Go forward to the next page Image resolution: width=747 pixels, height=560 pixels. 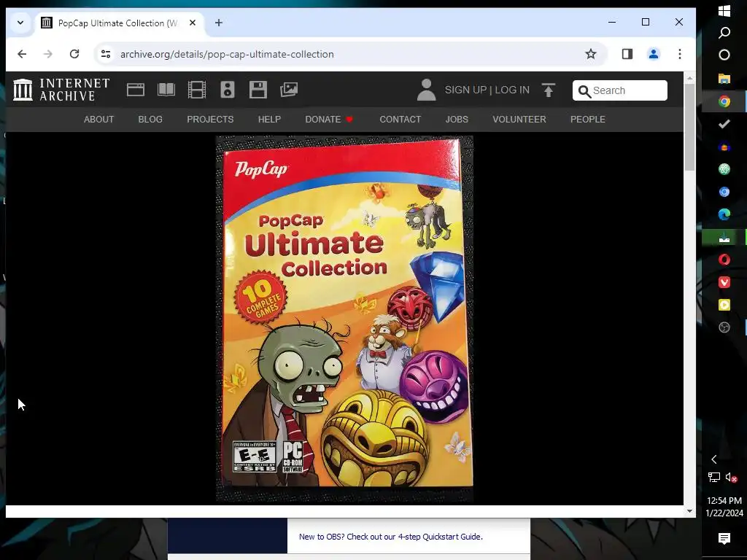[x=47, y=54]
